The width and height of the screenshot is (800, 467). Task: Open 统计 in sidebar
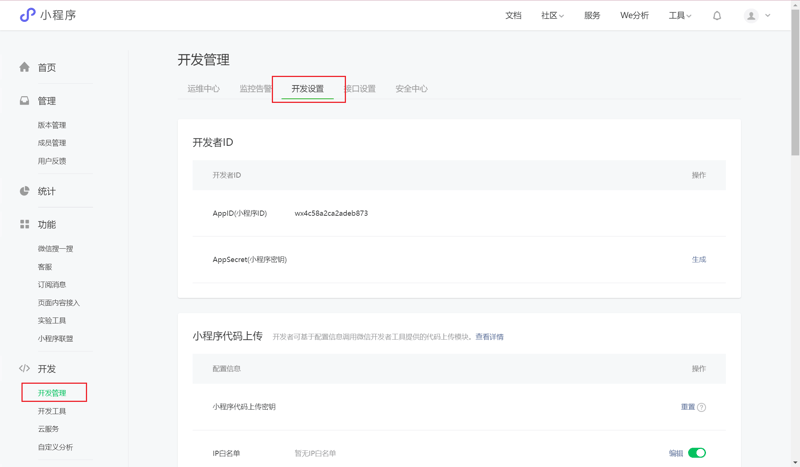(x=46, y=191)
